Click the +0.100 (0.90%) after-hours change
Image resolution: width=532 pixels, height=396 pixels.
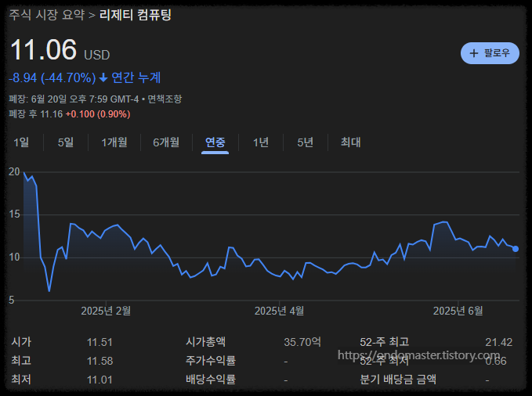pos(98,114)
